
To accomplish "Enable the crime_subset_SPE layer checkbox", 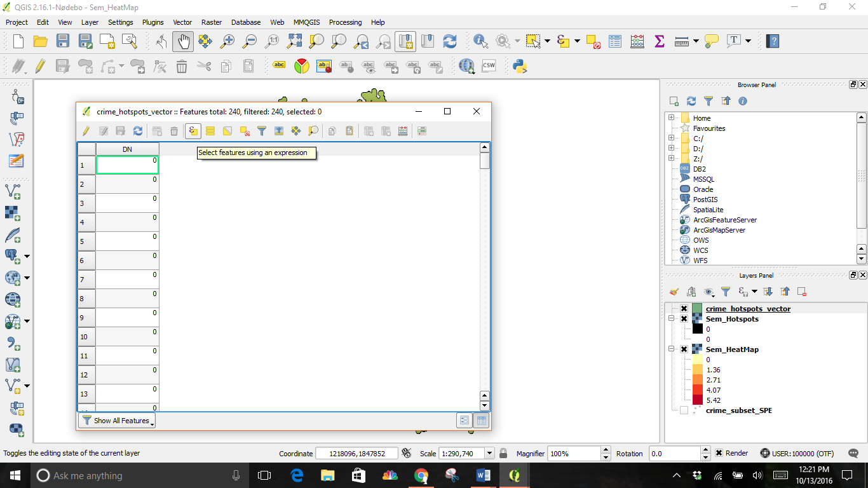I will (x=684, y=410).
